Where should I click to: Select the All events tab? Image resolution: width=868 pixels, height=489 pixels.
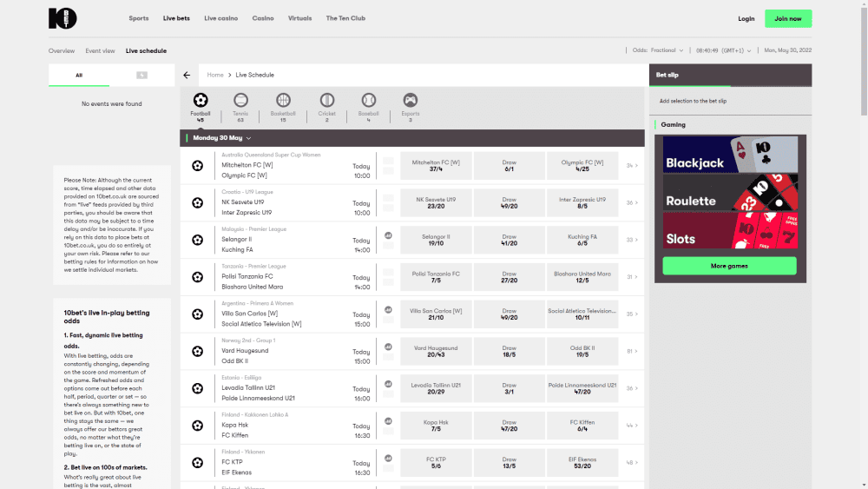click(x=79, y=76)
